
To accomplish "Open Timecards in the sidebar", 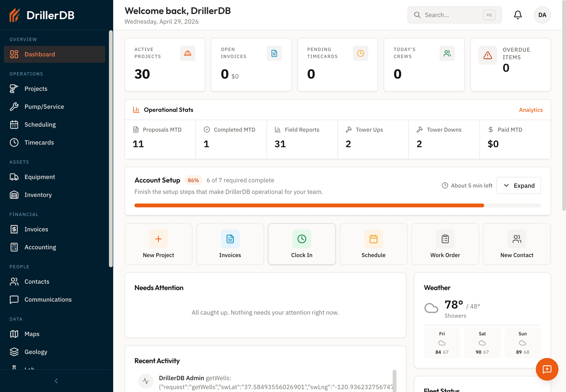I will point(55,142).
